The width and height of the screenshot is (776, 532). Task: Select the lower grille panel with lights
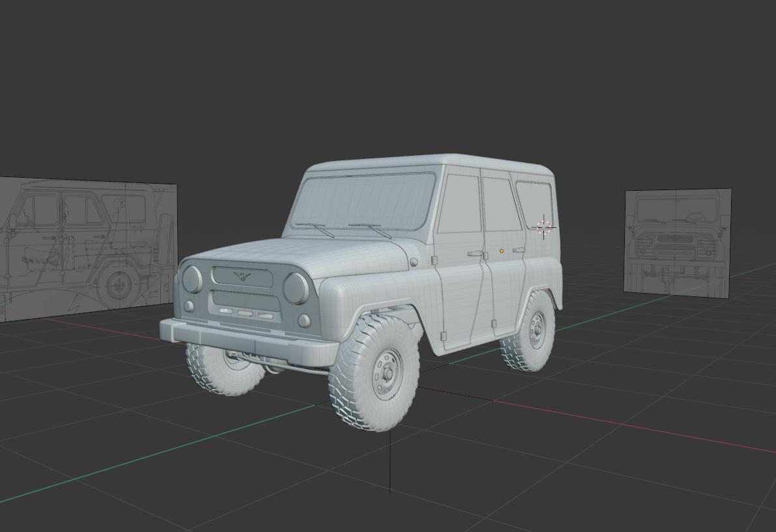246,307
